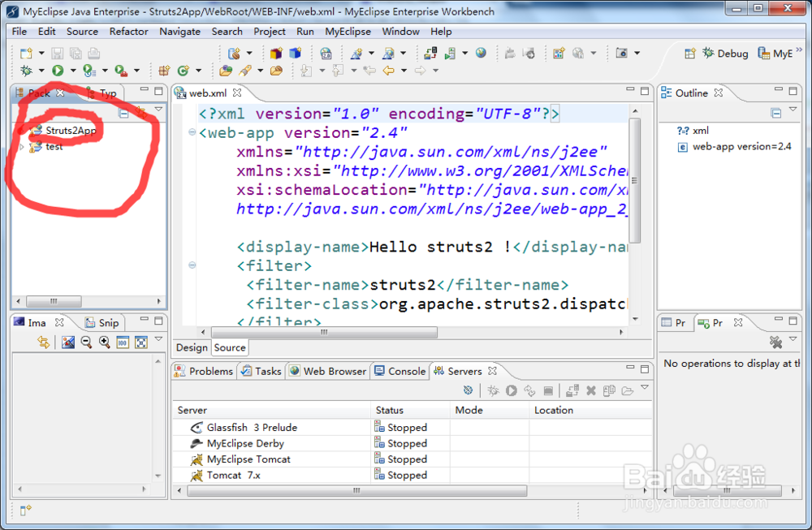This screenshot has height=530, width=812.
Task: Switch to the Design editor tab
Action: 192,348
